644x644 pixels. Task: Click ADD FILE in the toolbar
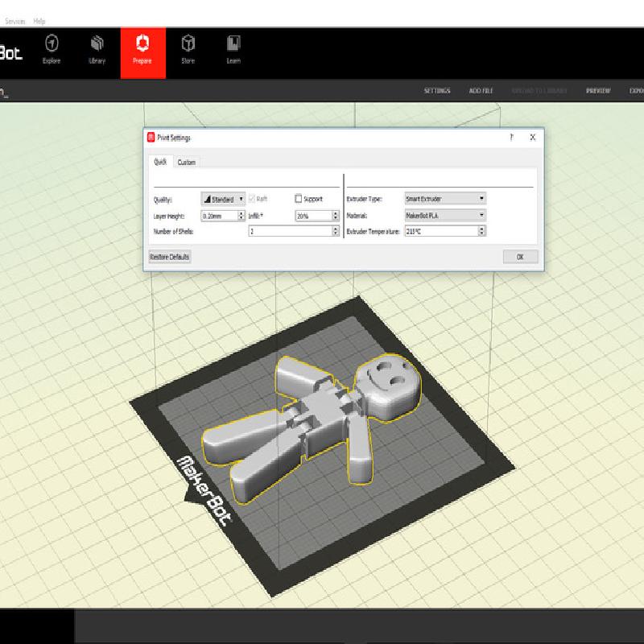tap(481, 90)
